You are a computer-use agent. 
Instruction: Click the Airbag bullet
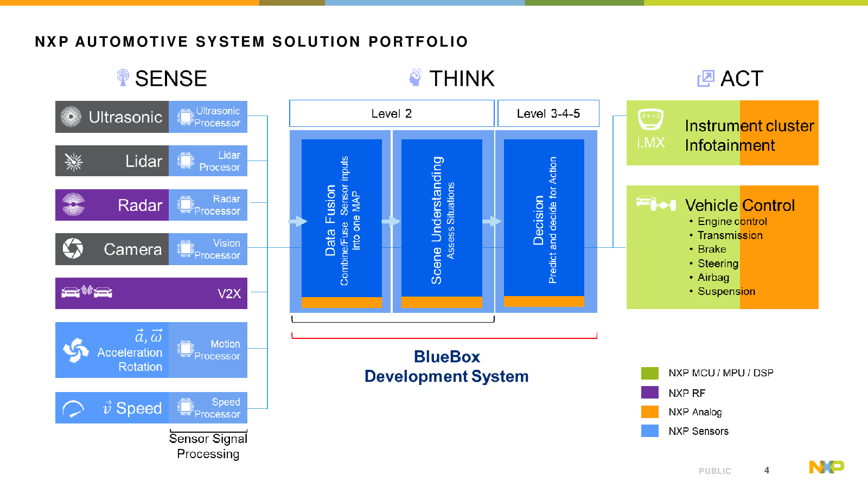pos(713,277)
